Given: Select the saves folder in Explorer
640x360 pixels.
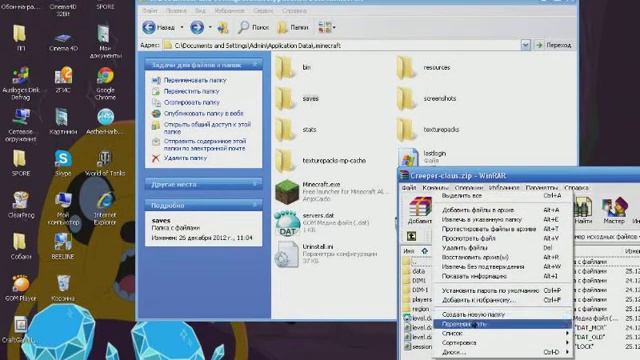Looking at the screenshot, I should [x=297, y=98].
